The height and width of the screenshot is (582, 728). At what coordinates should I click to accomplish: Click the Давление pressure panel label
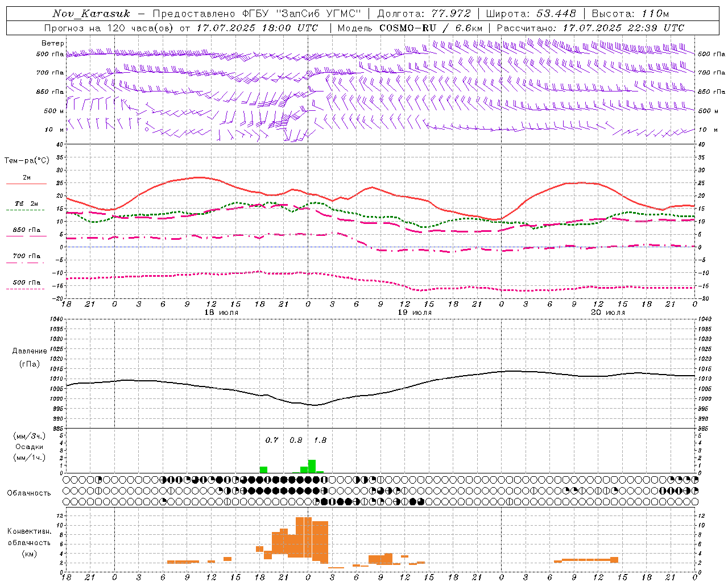(x=29, y=351)
